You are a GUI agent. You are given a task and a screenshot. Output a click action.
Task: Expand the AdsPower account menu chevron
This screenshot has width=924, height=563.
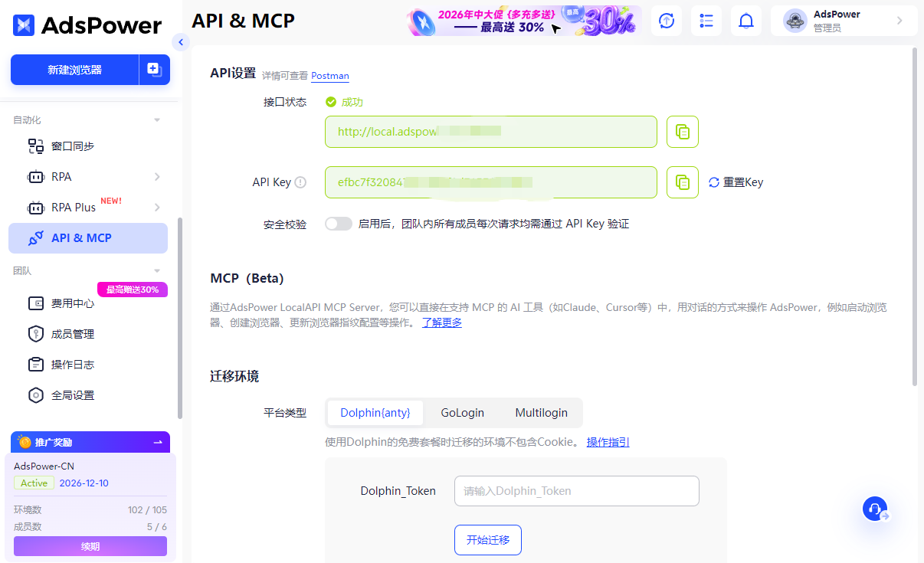(x=899, y=21)
